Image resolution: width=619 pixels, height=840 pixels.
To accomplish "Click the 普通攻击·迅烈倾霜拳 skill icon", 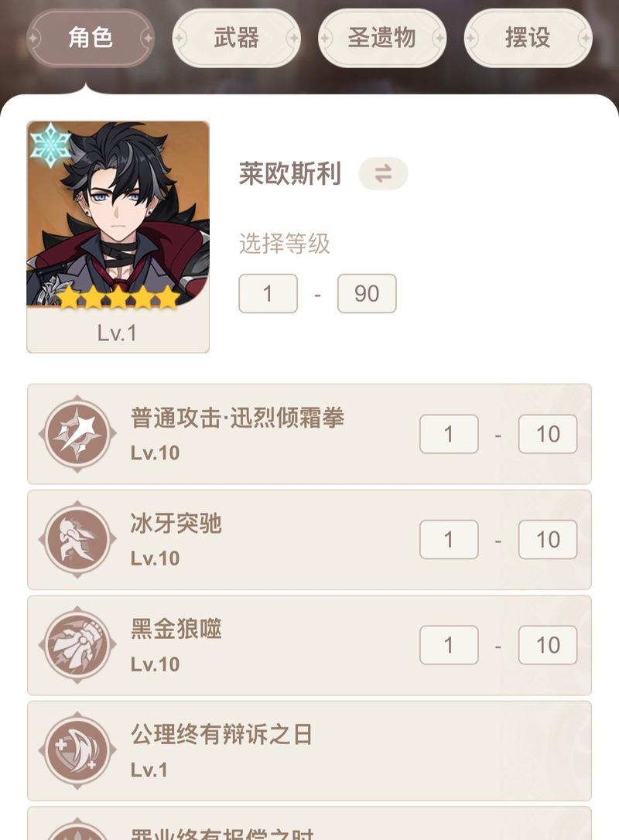I will [x=77, y=433].
